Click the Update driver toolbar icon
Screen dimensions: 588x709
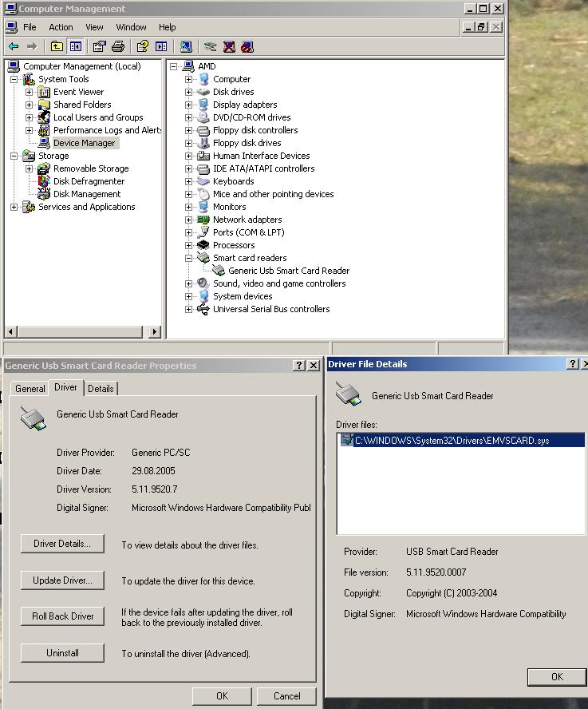210,46
